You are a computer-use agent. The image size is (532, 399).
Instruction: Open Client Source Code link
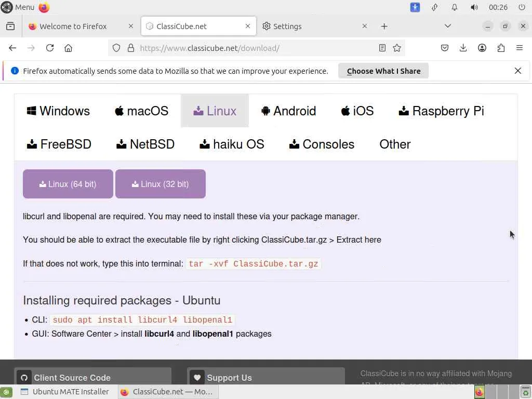pyautogui.click(x=92, y=377)
